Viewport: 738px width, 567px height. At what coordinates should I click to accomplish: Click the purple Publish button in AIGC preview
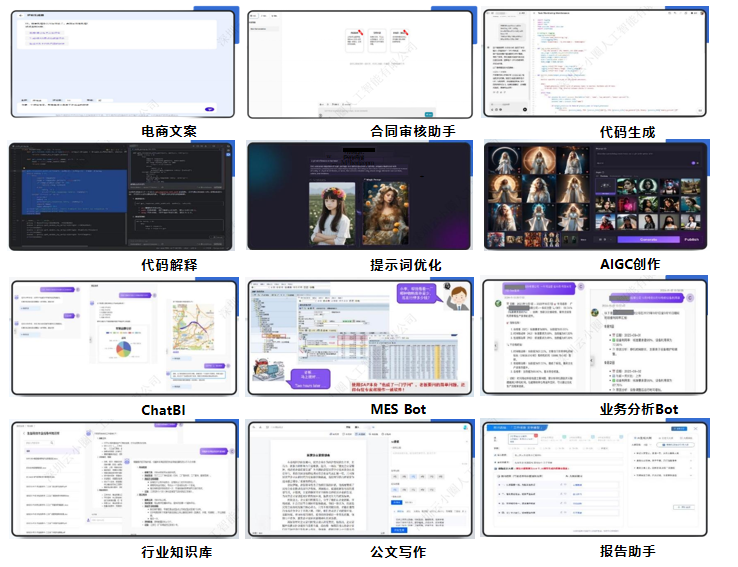691,239
